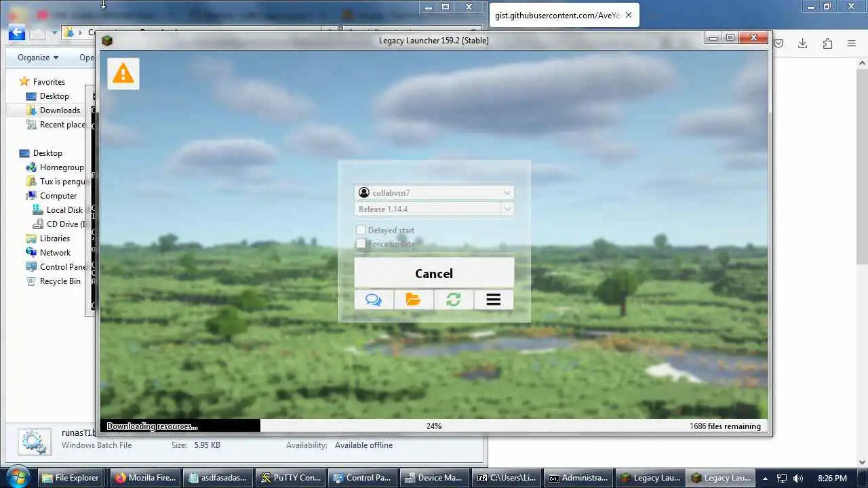This screenshot has height=488, width=868.
Task: Click the network tray icon
Action: point(782,479)
